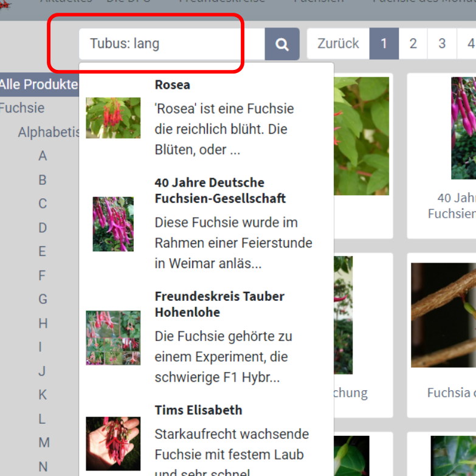
Task: Choose letter H in alphabetical list
Action: tap(43, 323)
